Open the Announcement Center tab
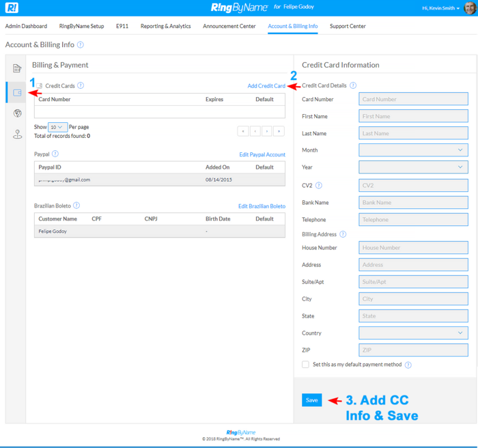The image size is (478, 448). 229,26
